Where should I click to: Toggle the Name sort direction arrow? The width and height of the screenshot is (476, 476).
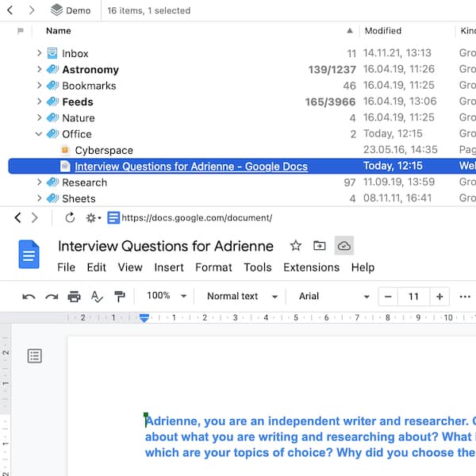(350, 31)
